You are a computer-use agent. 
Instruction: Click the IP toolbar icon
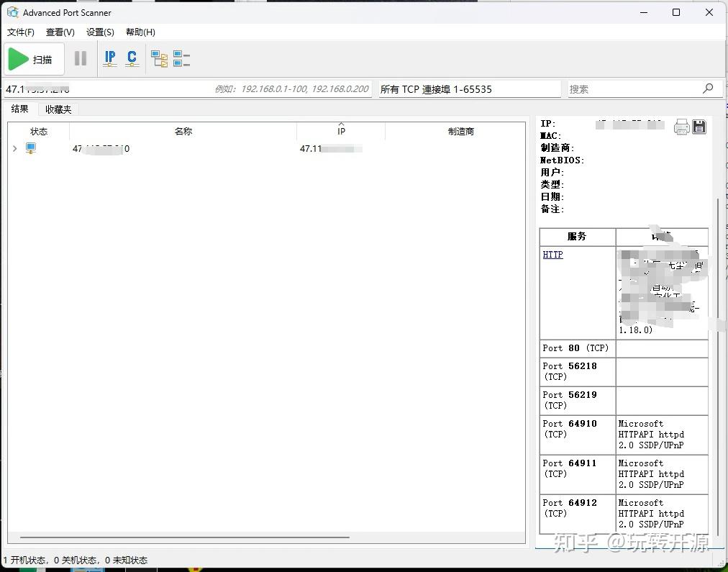[x=109, y=58]
